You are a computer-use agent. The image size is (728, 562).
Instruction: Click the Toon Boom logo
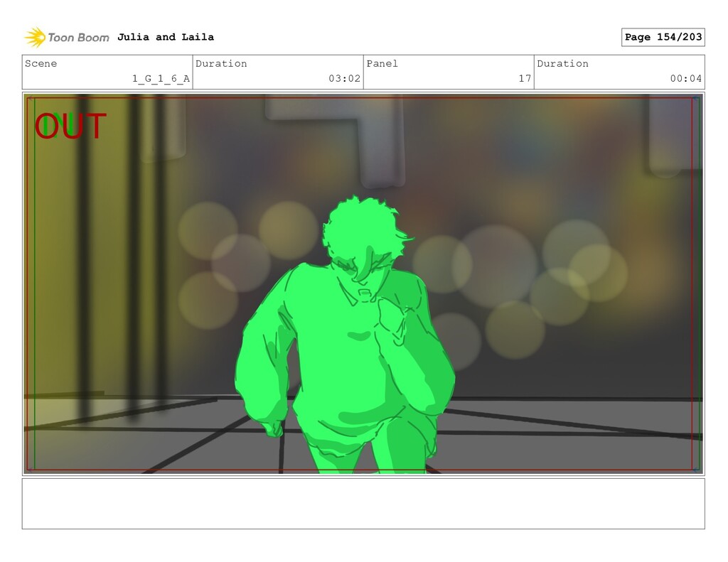coord(67,37)
